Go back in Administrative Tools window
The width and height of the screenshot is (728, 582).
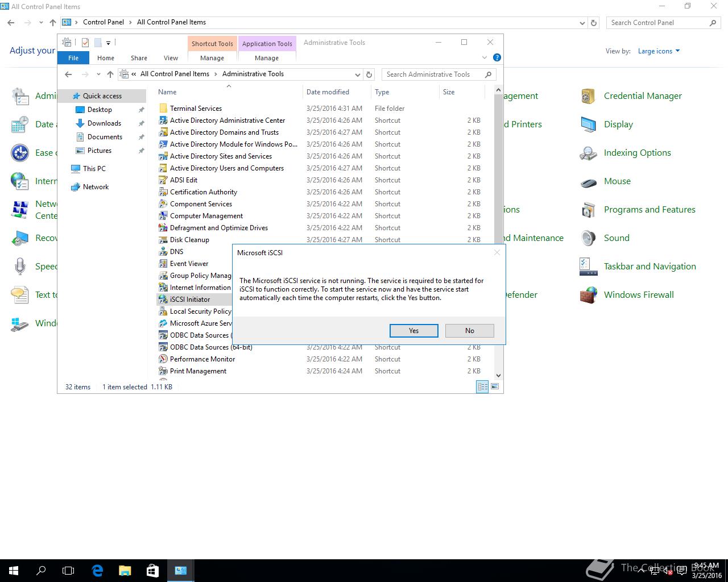coord(68,74)
